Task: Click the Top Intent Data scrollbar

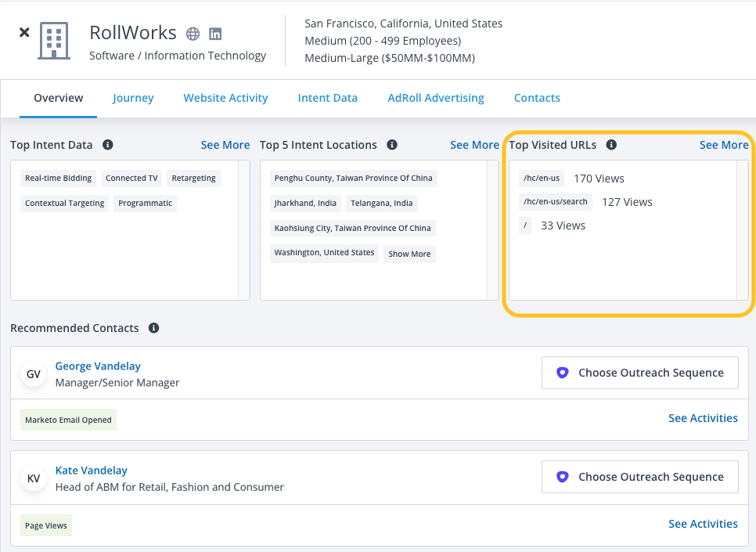Action: (x=244, y=229)
